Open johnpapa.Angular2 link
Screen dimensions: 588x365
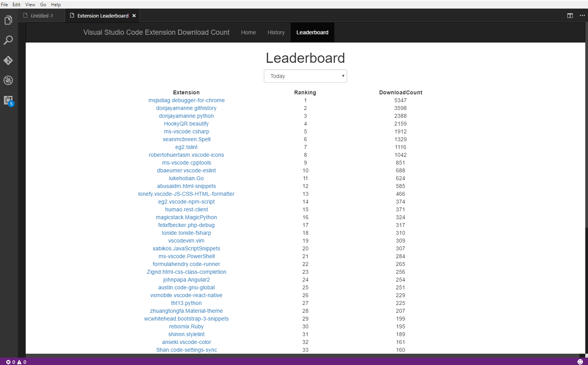186,280
